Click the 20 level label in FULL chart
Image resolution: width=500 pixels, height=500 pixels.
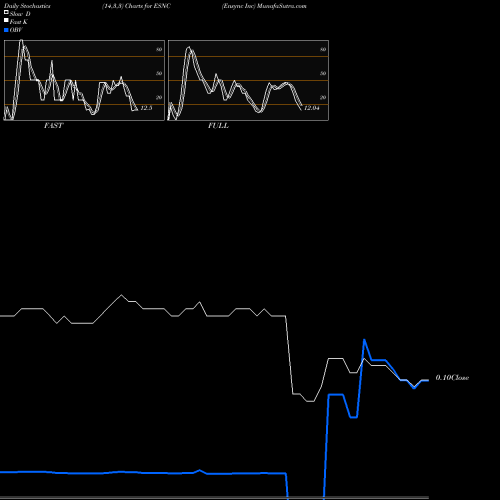point(323,97)
